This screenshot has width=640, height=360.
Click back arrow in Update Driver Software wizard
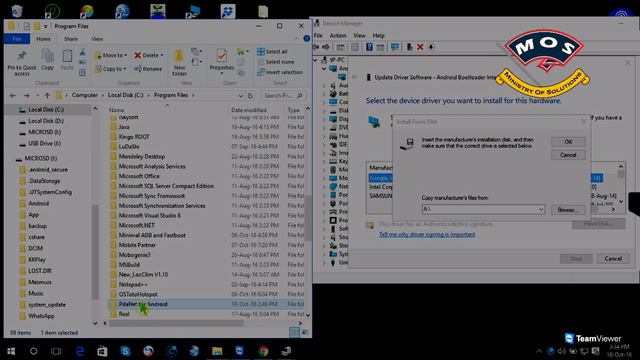pyautogui.click(x=355, y=77)
